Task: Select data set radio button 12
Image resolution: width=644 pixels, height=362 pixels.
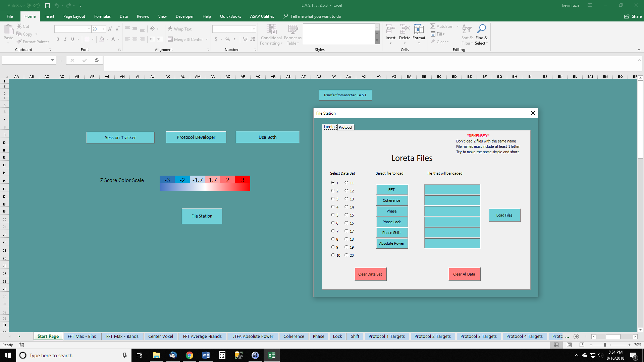Action: point(346,191)
